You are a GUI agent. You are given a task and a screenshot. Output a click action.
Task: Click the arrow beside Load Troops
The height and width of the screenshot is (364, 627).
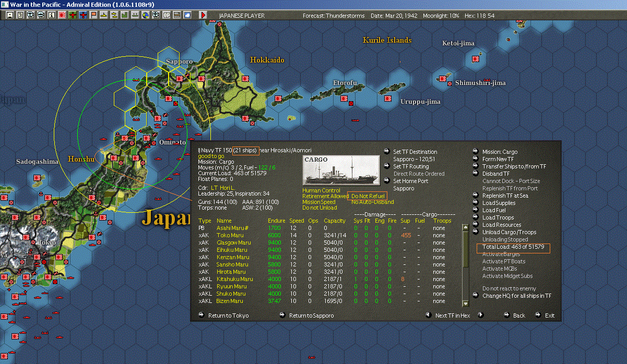[x=476, y=217]
